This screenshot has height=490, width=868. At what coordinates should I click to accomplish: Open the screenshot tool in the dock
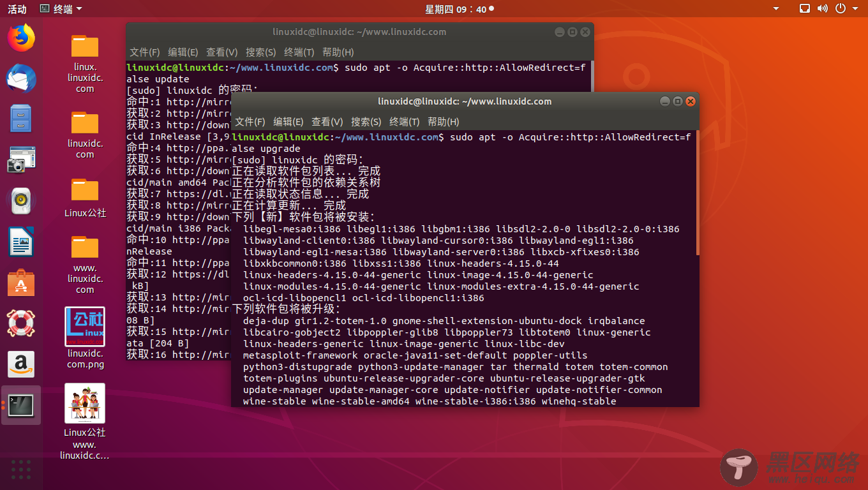pyautogui.click(x=21, y=160)
